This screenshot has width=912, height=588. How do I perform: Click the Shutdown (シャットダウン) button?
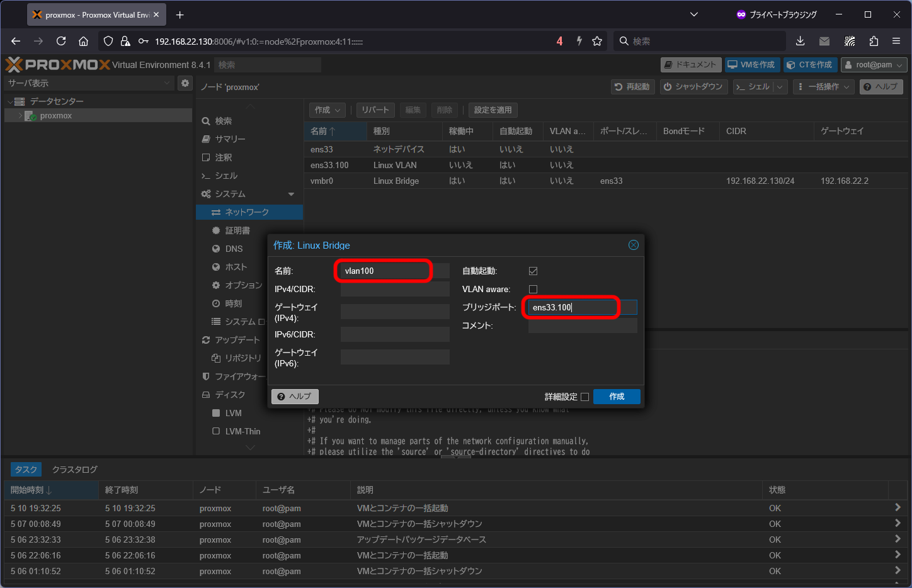coord(693,86)
